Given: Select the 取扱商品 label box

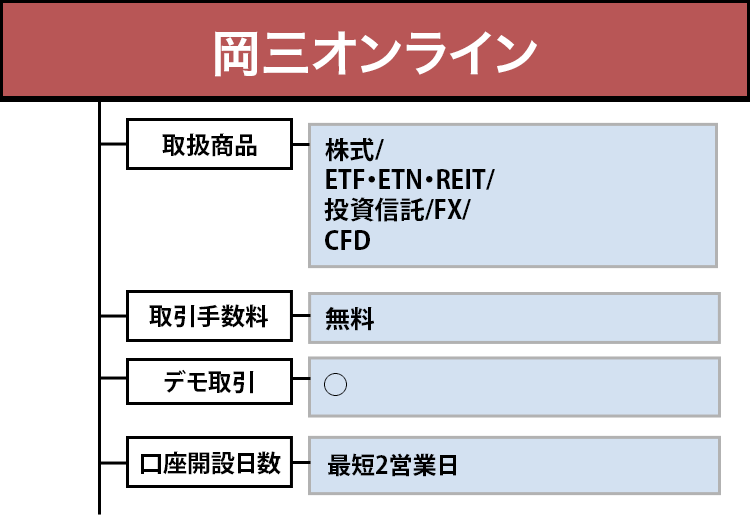Looking at the screenshot, I should [209, 145].
